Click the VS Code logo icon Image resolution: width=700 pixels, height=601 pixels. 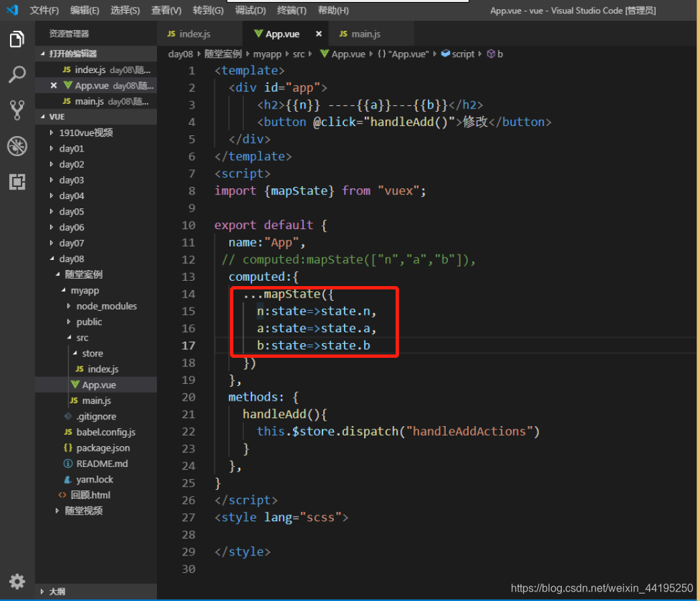coord(12,10)
